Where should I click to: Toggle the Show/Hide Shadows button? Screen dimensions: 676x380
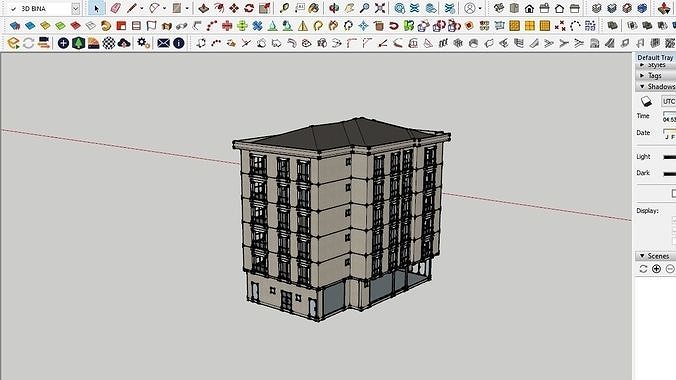tap(646, 101)
